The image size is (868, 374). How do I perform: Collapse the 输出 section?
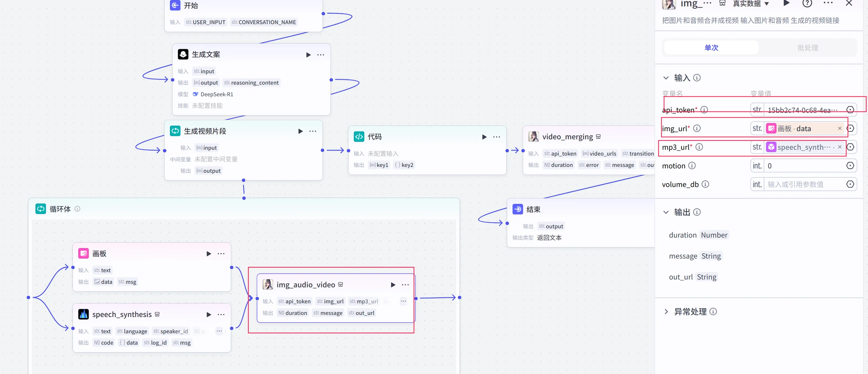(666, 212)
